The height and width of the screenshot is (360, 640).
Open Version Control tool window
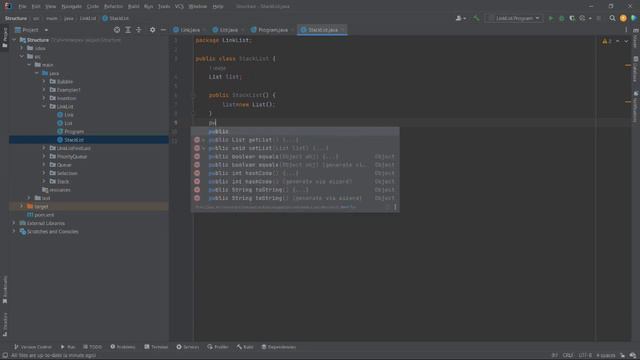pos(33,347)
